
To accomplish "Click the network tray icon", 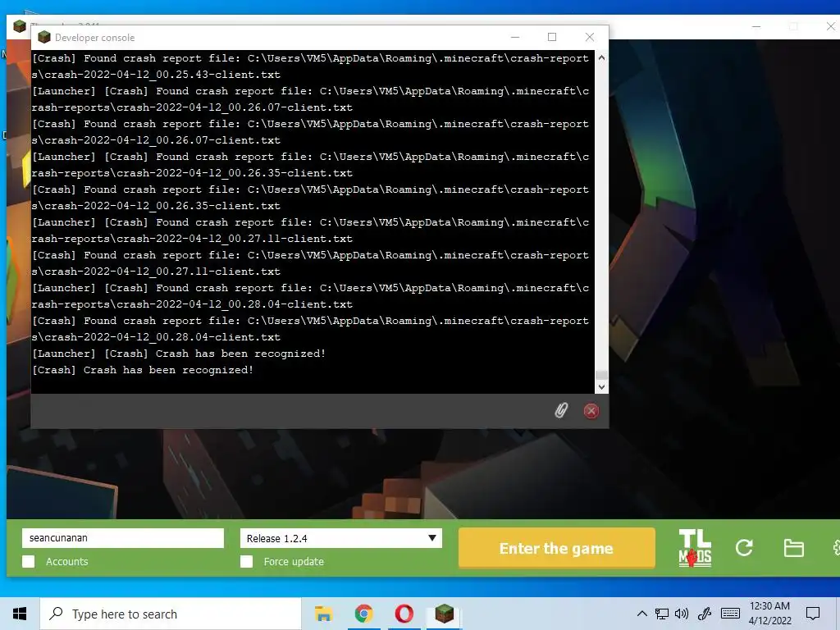I will (x=662, y=614).
